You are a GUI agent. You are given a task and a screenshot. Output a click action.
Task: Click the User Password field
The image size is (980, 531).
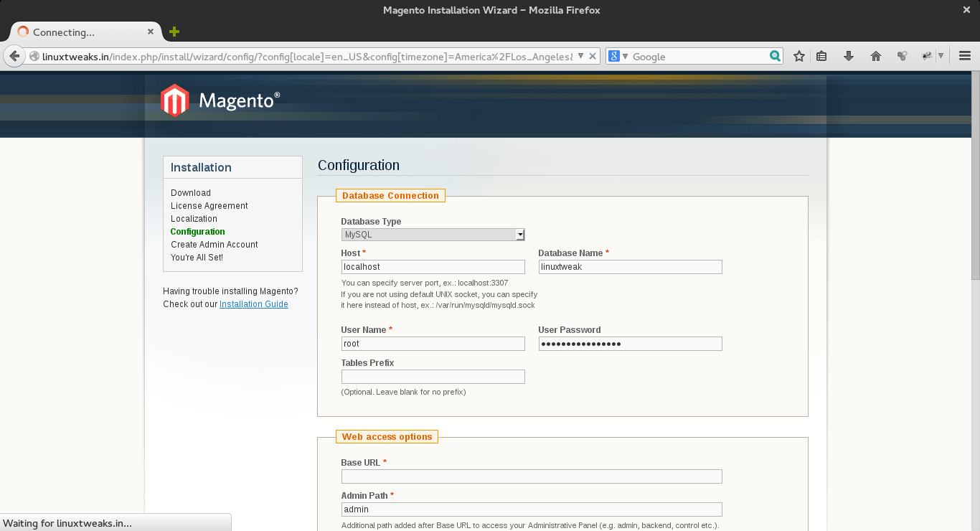point(631,344)
